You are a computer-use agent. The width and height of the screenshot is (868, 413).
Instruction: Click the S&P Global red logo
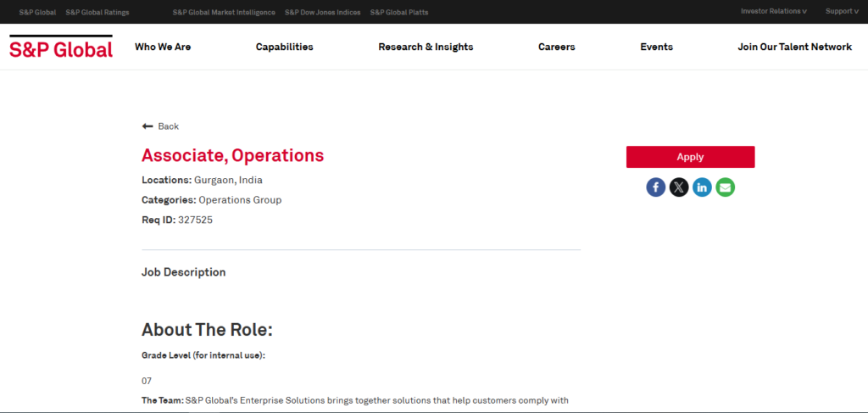pos(61,47)
